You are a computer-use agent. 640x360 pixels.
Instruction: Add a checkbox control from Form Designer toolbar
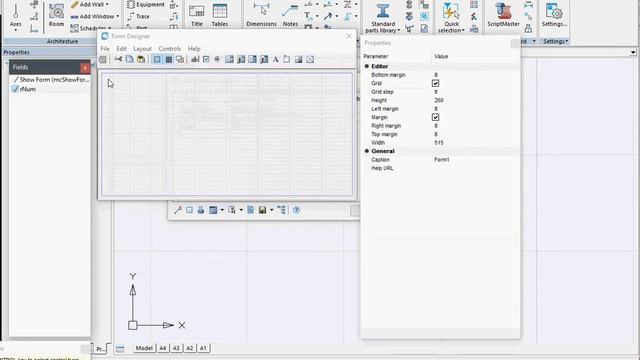coord(206,60)
